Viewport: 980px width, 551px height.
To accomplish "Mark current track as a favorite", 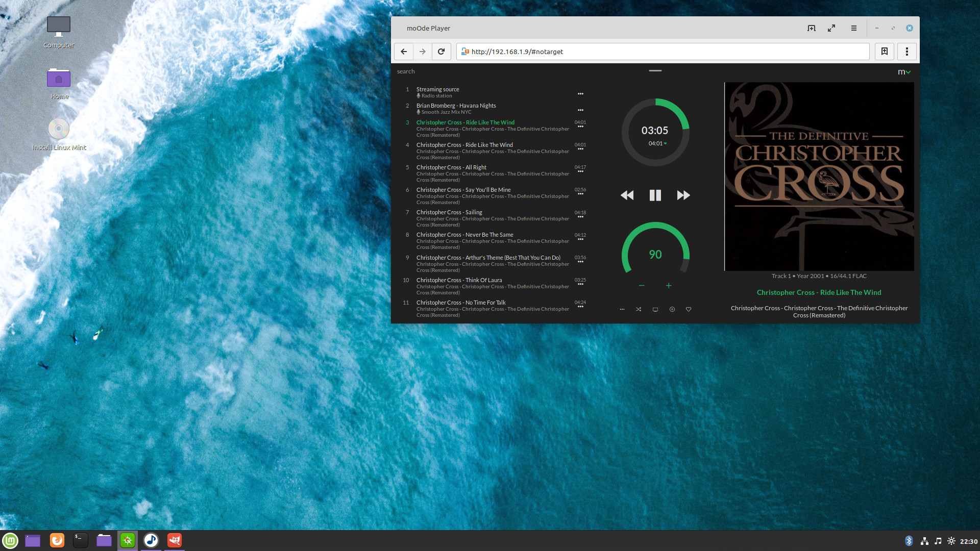I will pyautogui.click(x=688, y=309).
